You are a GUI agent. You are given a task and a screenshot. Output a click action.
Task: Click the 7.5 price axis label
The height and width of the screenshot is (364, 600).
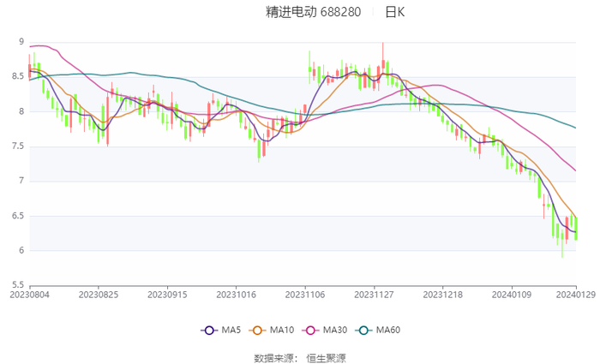coord(18,146)
